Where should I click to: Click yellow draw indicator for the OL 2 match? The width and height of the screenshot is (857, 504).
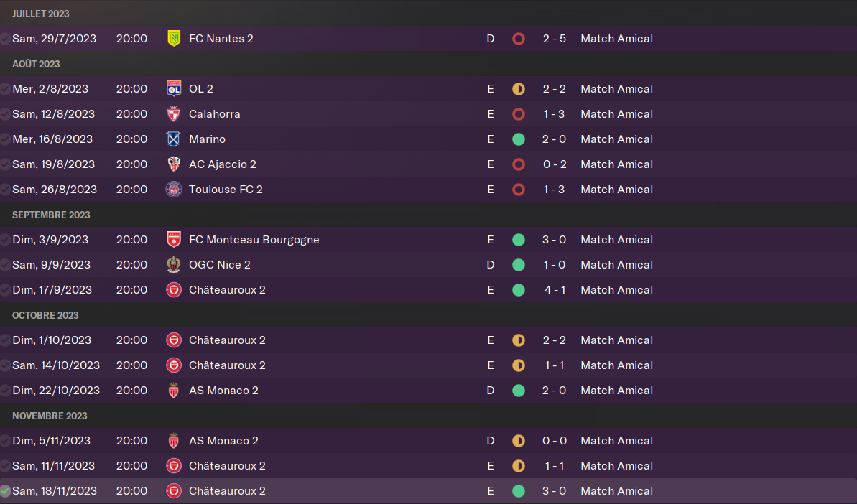[x=519, y=89]
